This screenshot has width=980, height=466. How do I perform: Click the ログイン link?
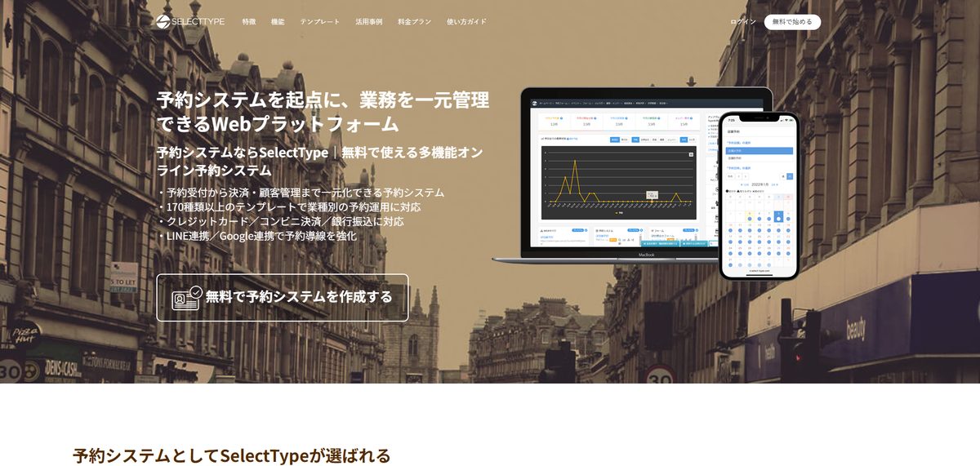[743, 22]
